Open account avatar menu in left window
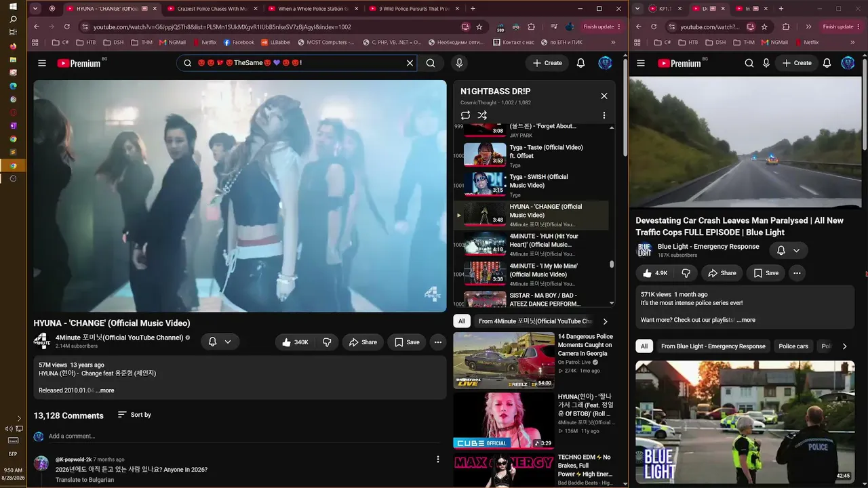 coord(605,63)
